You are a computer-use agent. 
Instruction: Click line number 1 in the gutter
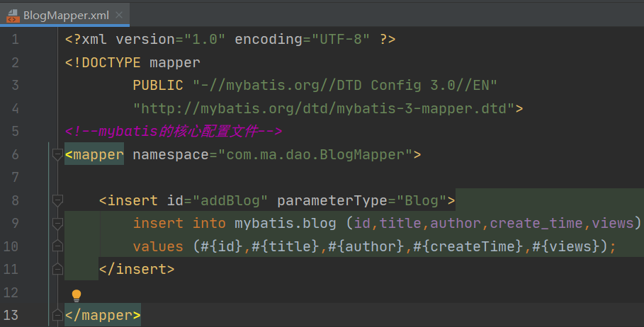tap(15, 39)
